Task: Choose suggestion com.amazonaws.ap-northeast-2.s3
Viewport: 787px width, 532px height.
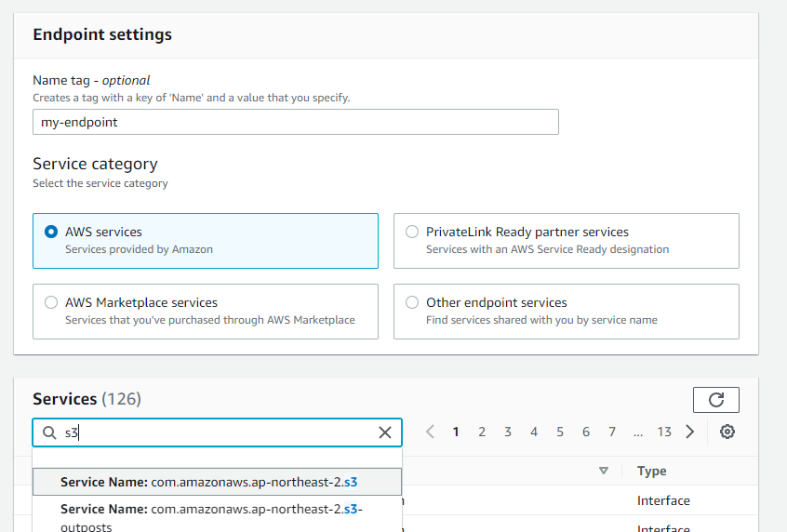Action: point(218,482)
